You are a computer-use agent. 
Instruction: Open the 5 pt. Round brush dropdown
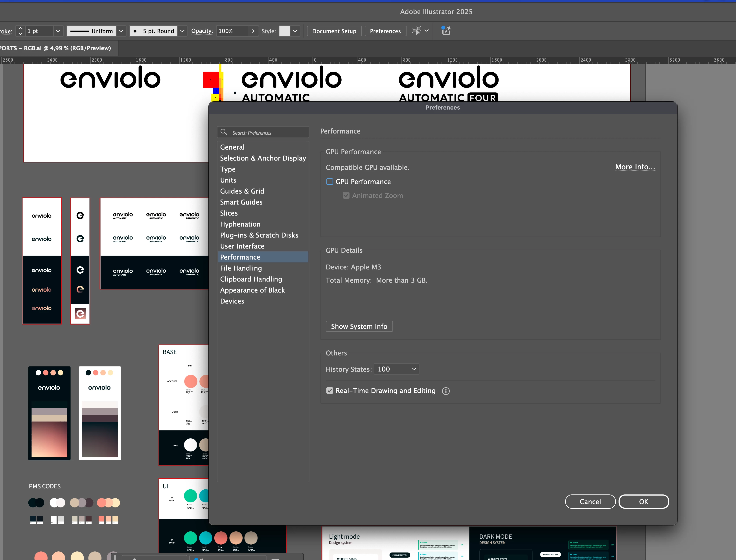[x=182, y=31]
